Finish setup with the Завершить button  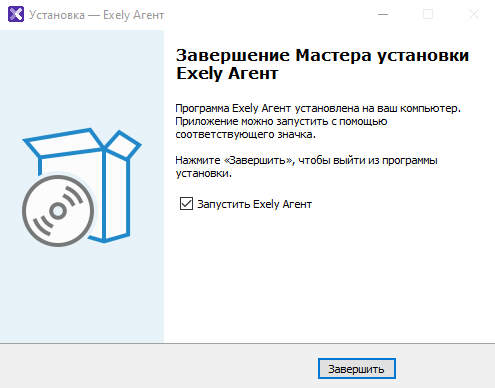[x=357, y=369]
